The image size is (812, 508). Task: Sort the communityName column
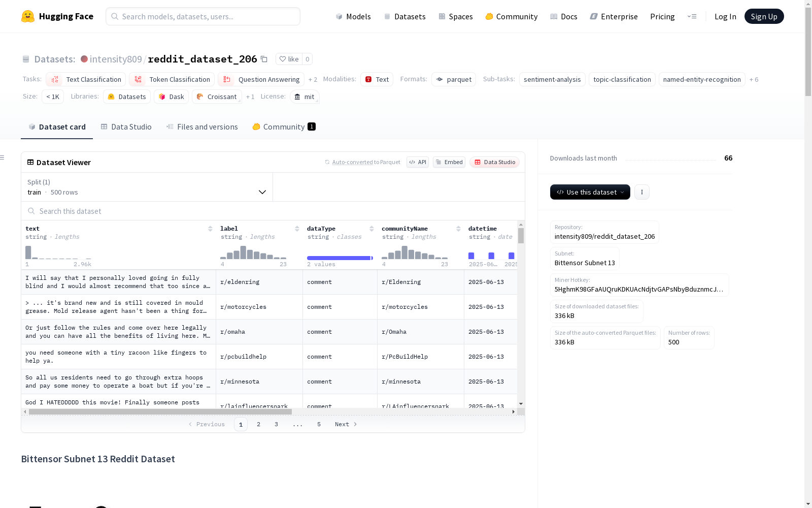click(458, 229)
